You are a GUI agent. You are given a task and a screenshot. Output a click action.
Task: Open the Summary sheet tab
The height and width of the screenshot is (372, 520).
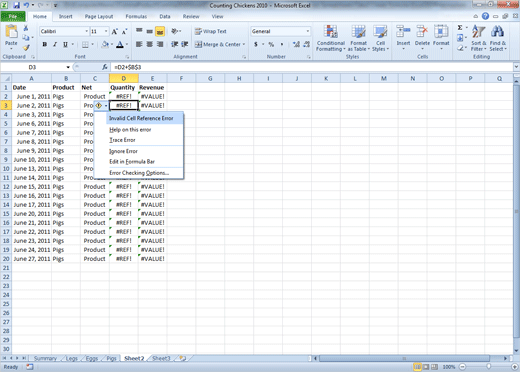(x=45, y=358)
